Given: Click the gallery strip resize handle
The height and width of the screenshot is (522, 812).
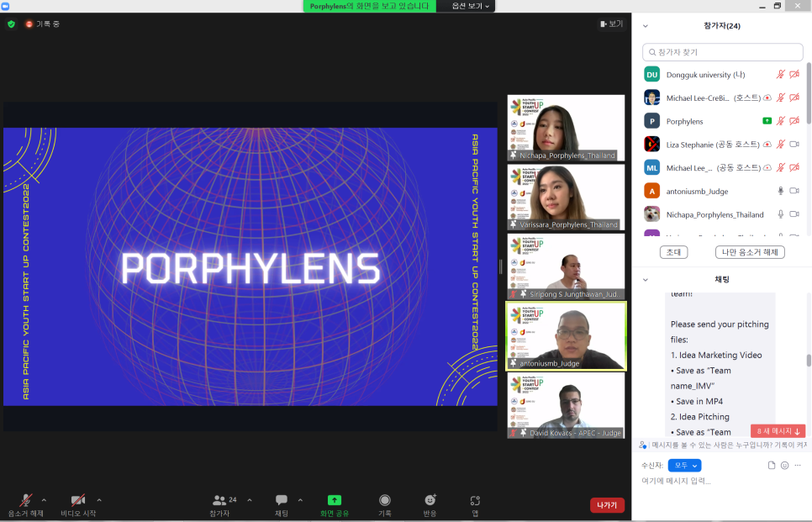Looking at the screenshot, I should click(501, 266).
